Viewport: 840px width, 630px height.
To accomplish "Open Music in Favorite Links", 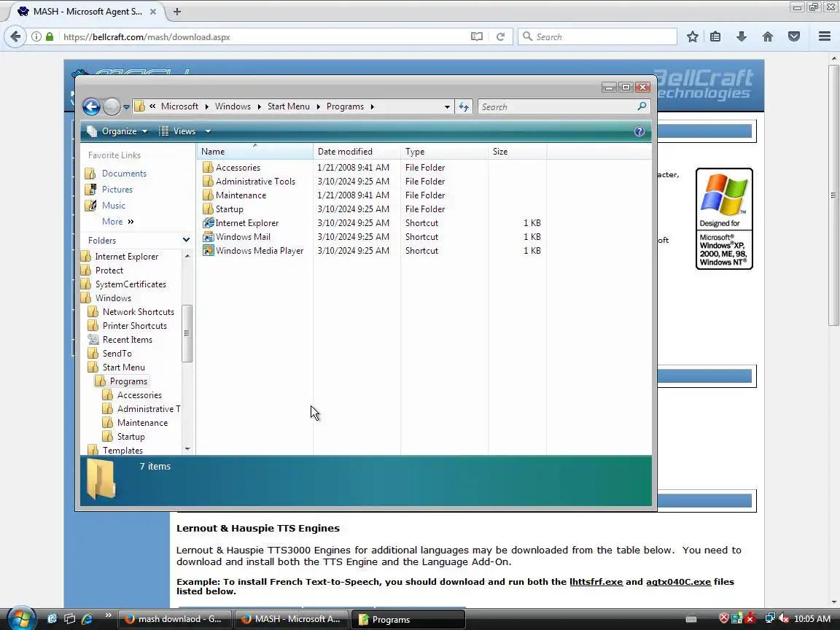I will tap(114, 206).
